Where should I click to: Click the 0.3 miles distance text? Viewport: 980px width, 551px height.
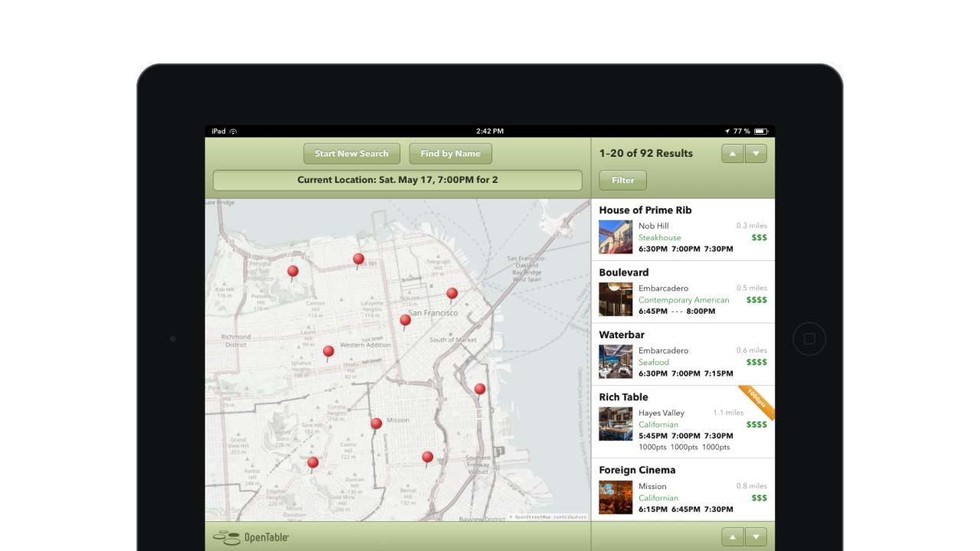(752, 226)
